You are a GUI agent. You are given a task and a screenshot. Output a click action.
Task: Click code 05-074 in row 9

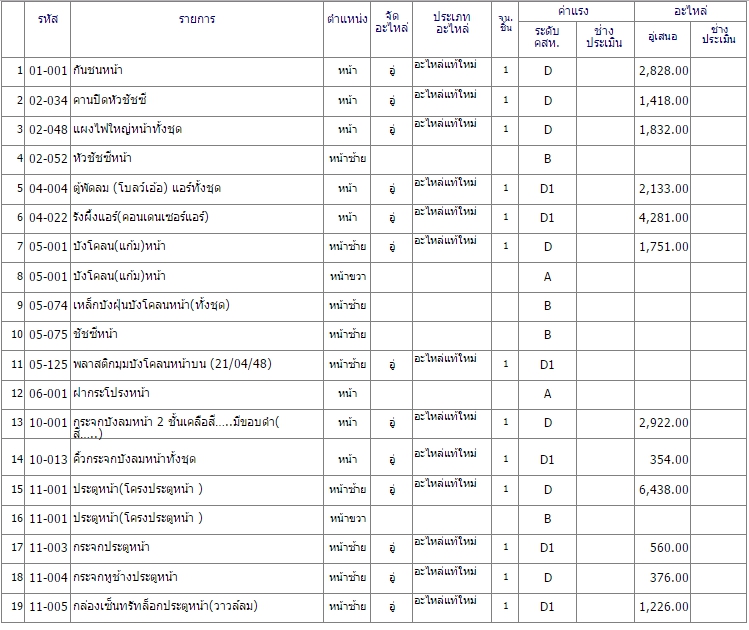(x=48, y=306)
